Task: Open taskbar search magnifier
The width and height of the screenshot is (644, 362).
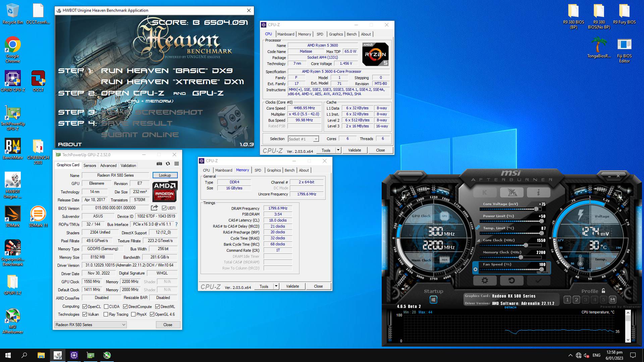Action: click(x=24, y=355)
